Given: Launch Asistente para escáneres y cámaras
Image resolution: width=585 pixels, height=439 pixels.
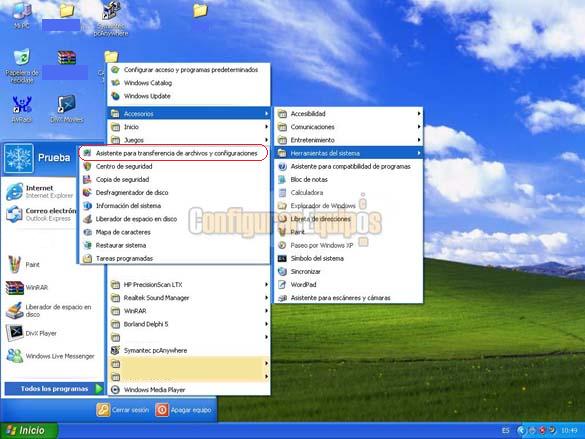Looking at the screenshot, I should (349, 298).
